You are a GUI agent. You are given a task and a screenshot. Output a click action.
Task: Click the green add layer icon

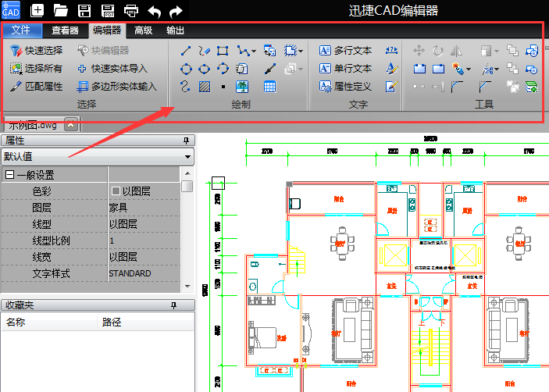pos(532,87)
